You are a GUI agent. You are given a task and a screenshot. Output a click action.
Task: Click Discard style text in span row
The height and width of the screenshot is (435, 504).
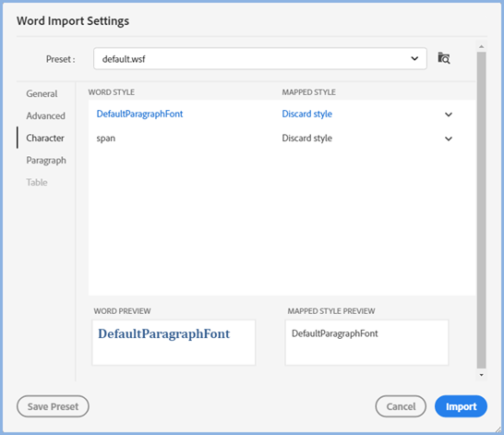point(307,139)
